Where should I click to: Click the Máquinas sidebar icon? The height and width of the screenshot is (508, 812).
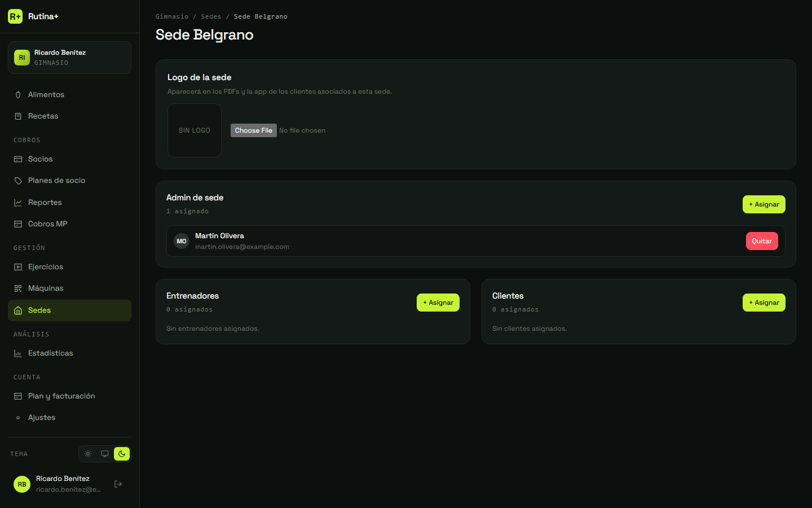pyautogui.click(x=18, y=288)
